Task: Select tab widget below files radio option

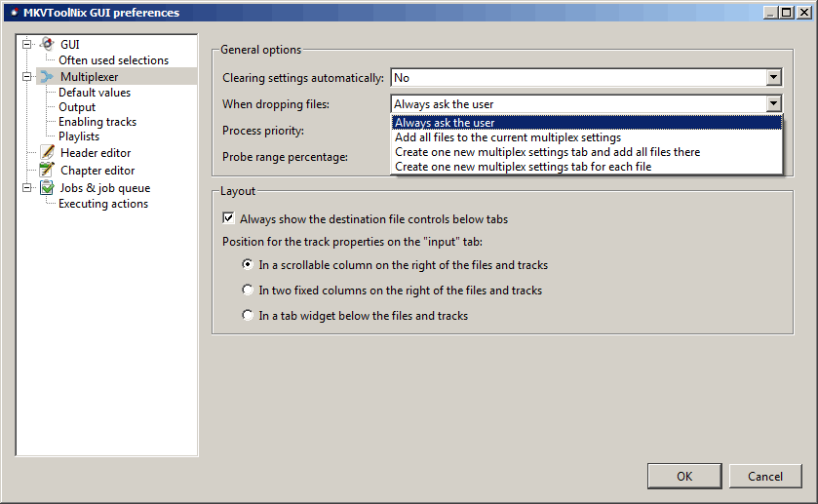Action: click(x=248, y=315)
